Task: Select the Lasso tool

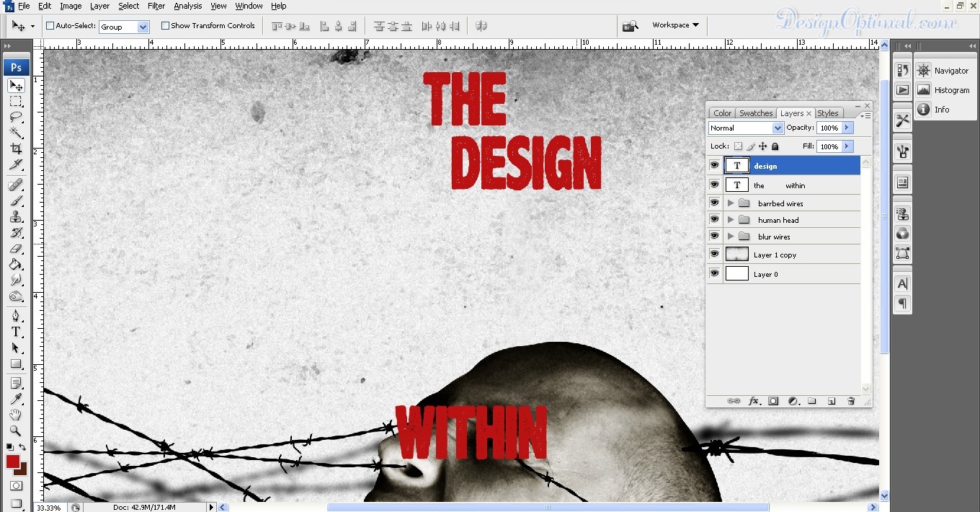Action: (16, 118)
